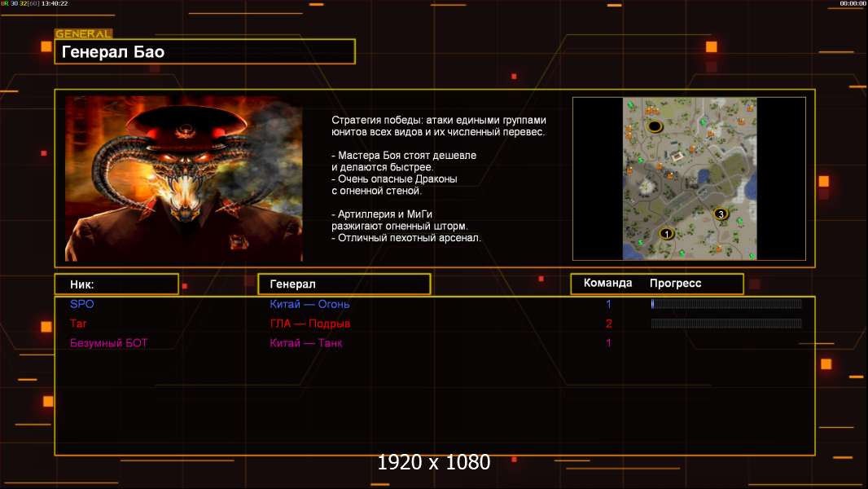Image resolution: width=868 pixels, height=489 pixels.
Task: Click 'ГЛА — Подрыв' general entry
Action: [310, 324]
